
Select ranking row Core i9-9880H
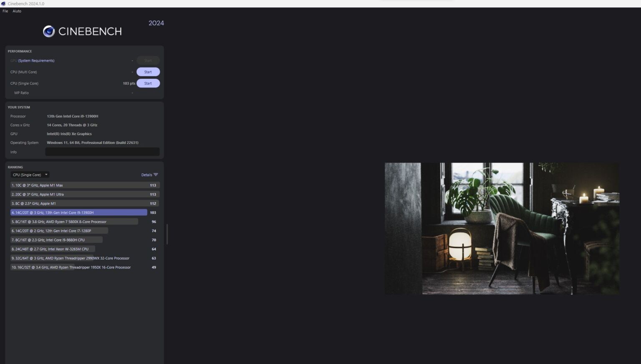tap(85, 240)
